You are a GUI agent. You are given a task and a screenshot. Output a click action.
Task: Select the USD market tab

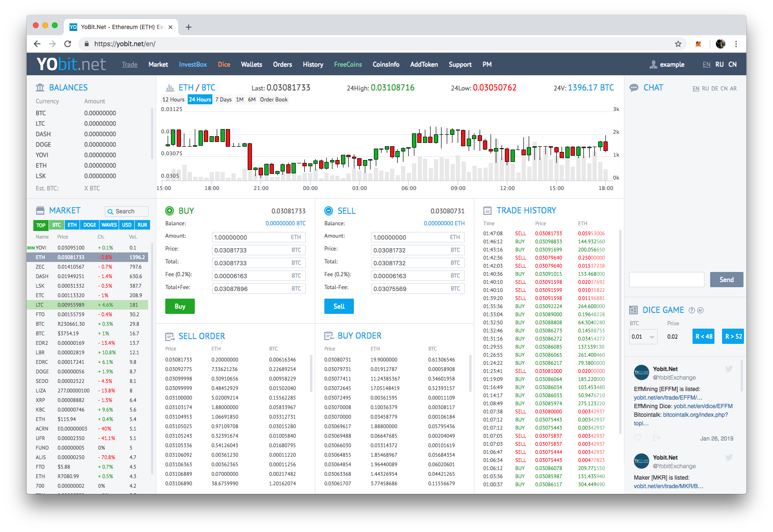127,225
